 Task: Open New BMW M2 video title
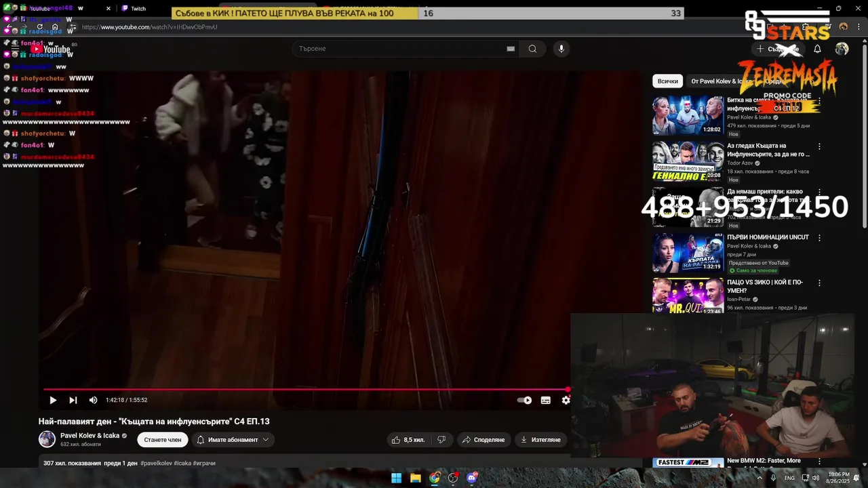pyautogui.click(x=764, y=461)
